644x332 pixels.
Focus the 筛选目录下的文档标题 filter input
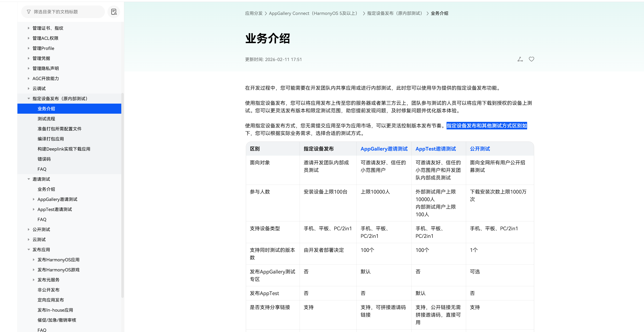[65, 12]
